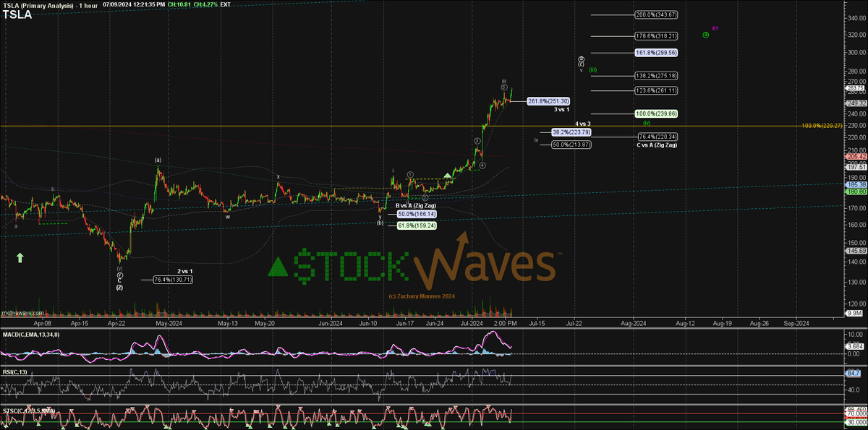Click the 249.32 price axis tag
Viewport: 868px width, 430px height.
tap(856, 103)
